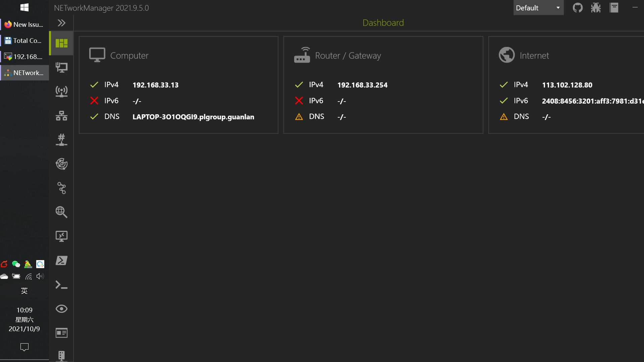Launch the PowerShell tool
Image resolution: width=644 pixels, height=362 pixels.
coord(61,260)
